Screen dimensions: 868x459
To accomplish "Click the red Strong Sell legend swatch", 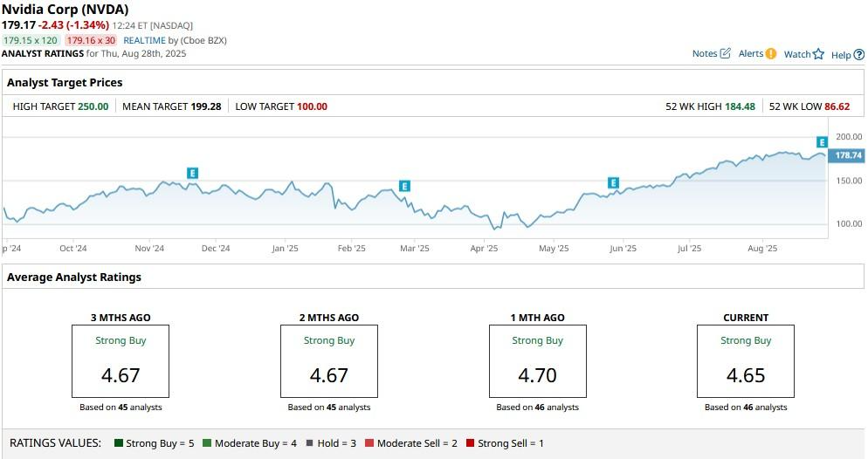I will 470,443.
